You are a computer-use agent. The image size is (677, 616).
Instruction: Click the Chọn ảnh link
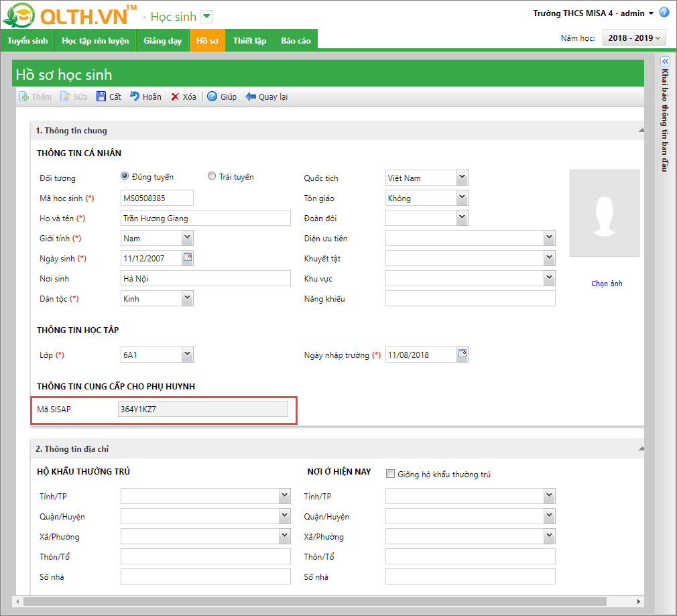[607, 284]
